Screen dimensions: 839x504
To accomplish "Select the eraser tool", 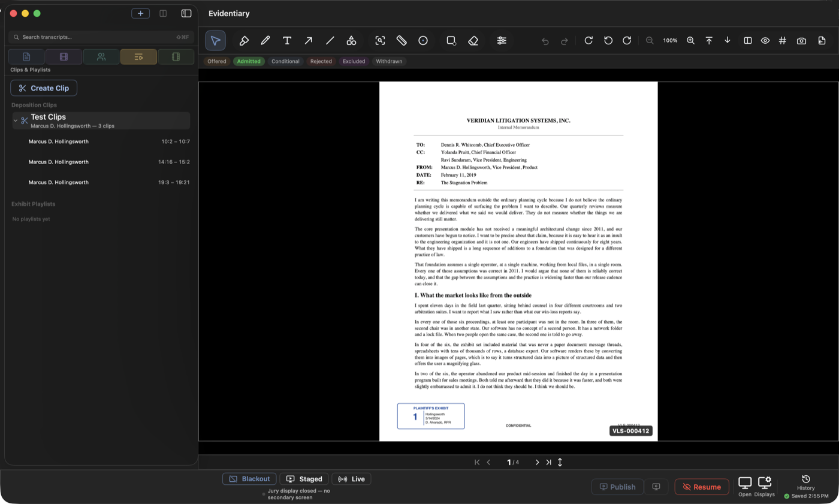I will 473,40.
